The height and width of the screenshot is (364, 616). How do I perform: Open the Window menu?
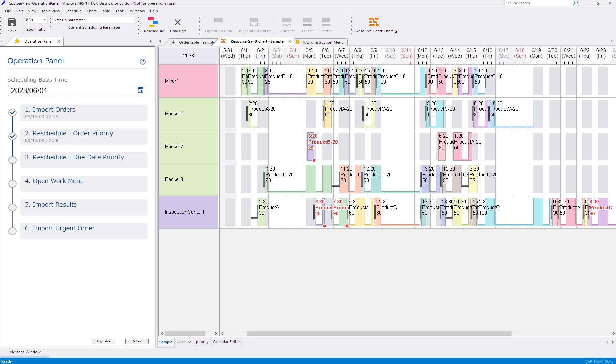138,11
